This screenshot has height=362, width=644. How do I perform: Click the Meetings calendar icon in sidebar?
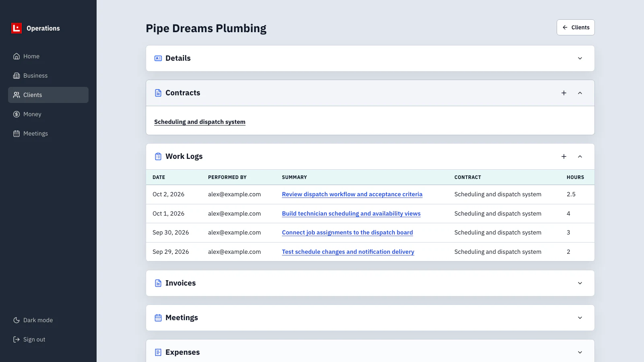(x=17, y=134)
